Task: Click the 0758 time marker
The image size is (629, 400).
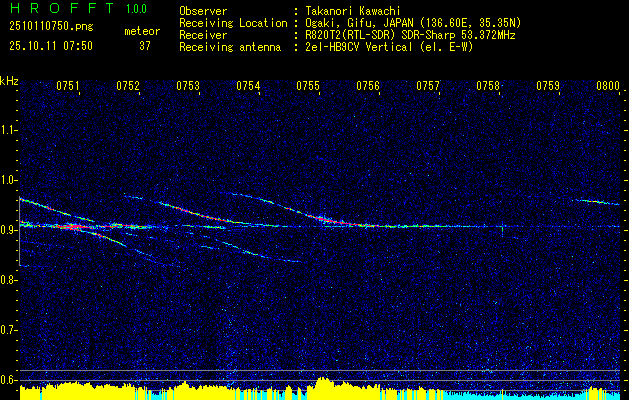Action: tap(488, 85)
